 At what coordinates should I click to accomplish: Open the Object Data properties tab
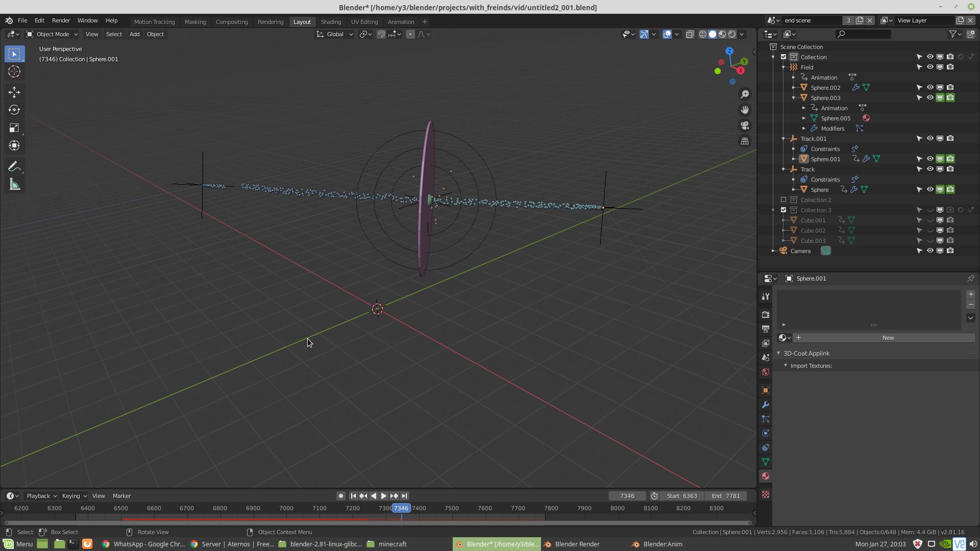[765, 462]
